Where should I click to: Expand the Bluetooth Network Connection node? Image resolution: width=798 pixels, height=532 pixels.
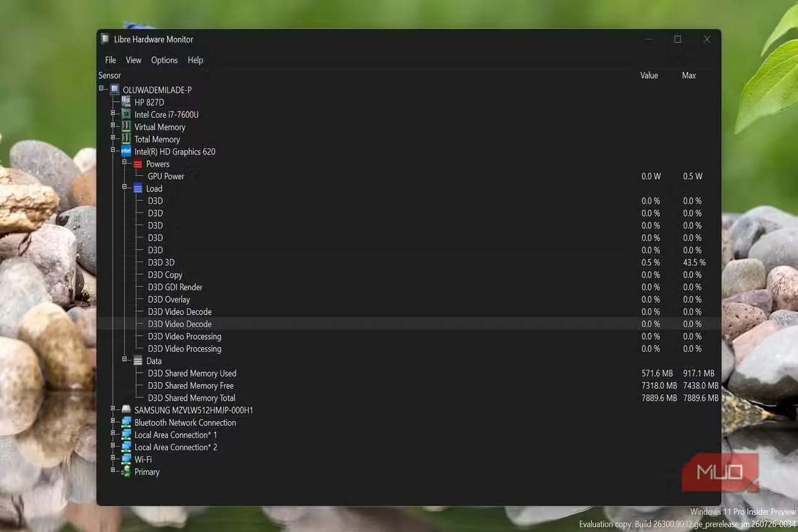[x=113, y=422]
